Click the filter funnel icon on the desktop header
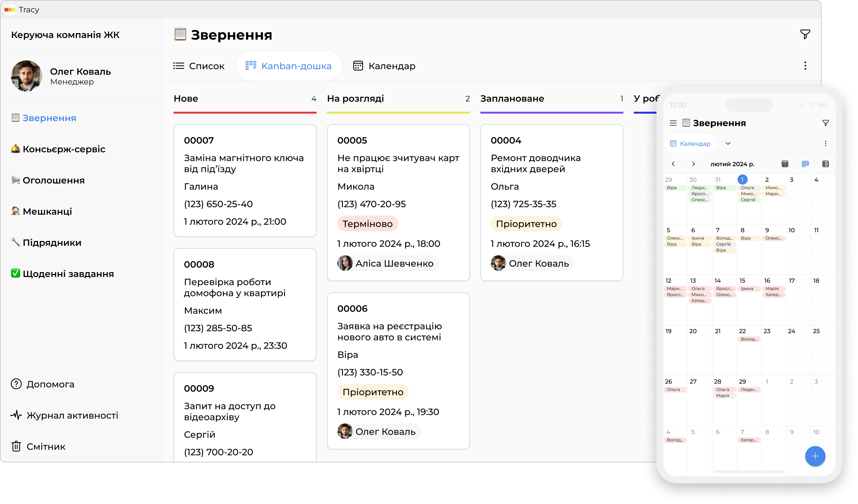Image resolution: width=858 pixels, height=504 pixels. pos(805,34)
